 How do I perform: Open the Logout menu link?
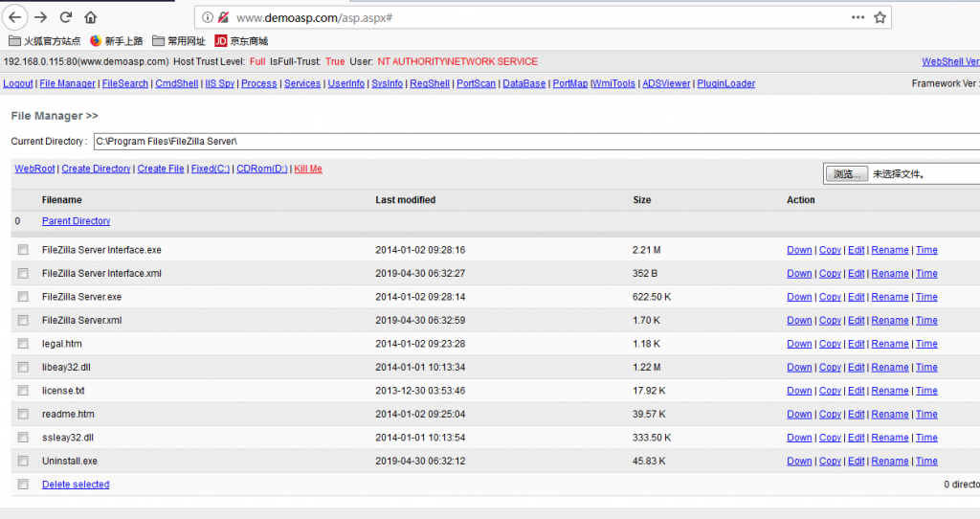tap(18, 83)
